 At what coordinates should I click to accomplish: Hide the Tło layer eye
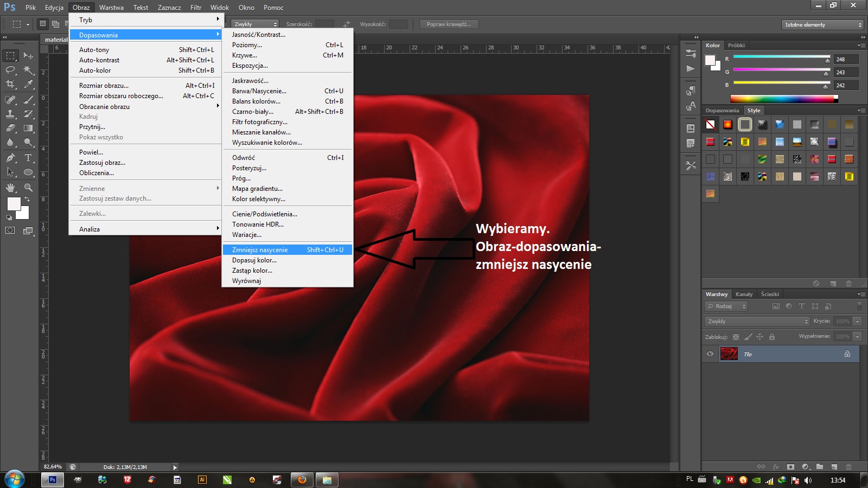point(710,354)
